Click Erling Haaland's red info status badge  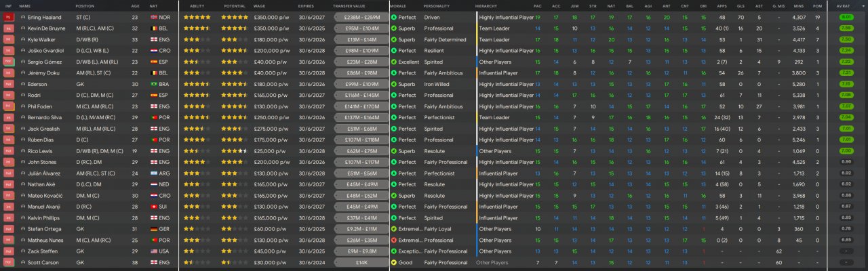9,18
